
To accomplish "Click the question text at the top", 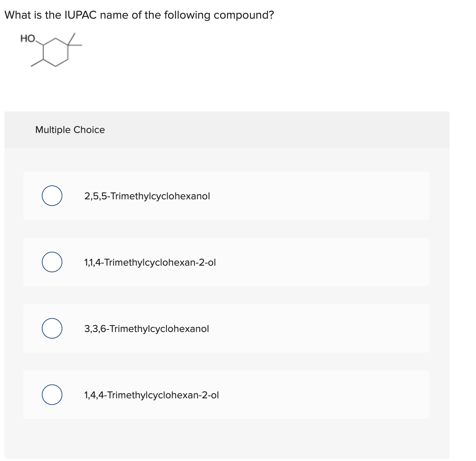I will [x=139, y=15].
